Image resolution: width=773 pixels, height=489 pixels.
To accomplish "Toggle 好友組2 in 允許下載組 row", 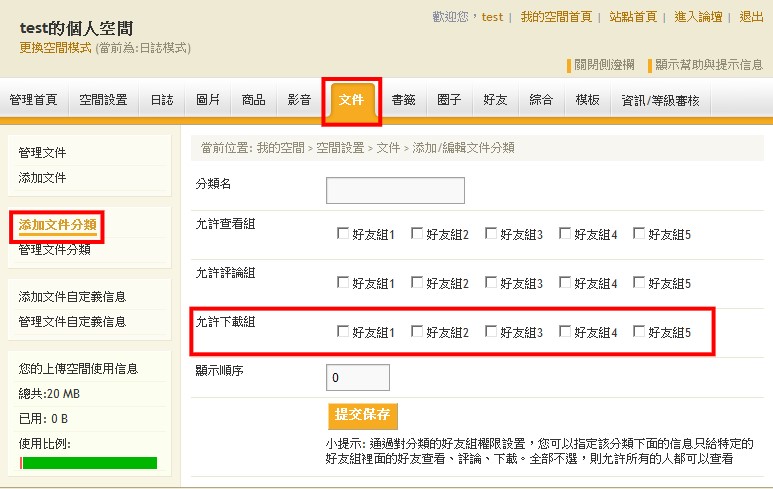I will click(x=418, y=332).
